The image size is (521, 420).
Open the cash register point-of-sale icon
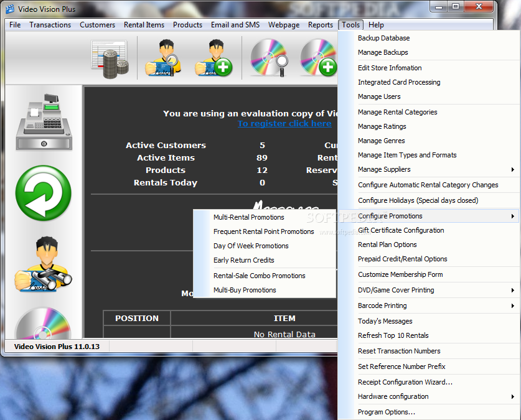44,122
